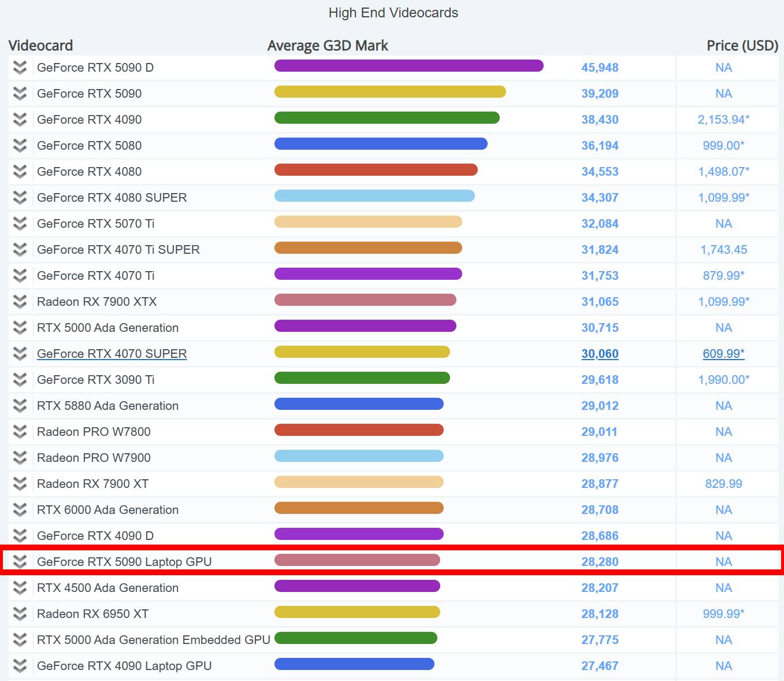This screenshot has width=784, height=681.
Task: Click the 2,153.94 price for RTX 4090
Action: 723,120
